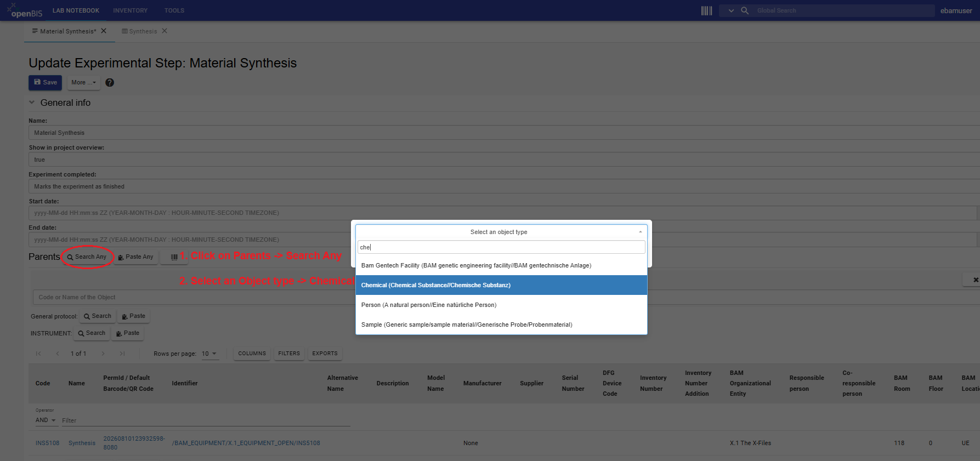Viewport: 980px width, 461px height.
Task: Open the EXPORTS button
Action: click(x=325, y=354)
